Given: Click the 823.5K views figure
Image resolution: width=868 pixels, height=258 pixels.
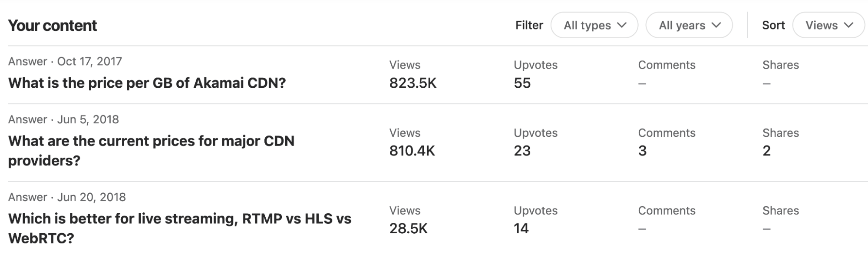Looking at the screenshot, I should pos(411,83).
